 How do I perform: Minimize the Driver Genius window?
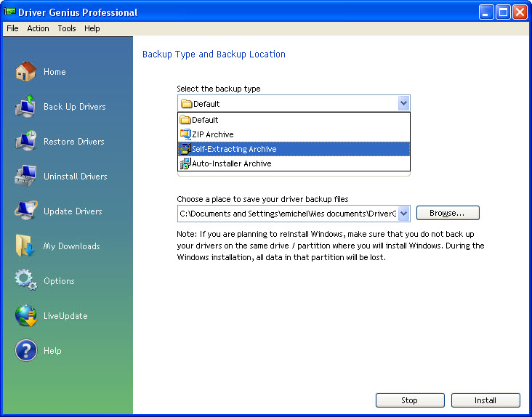(x=486, y=12)
